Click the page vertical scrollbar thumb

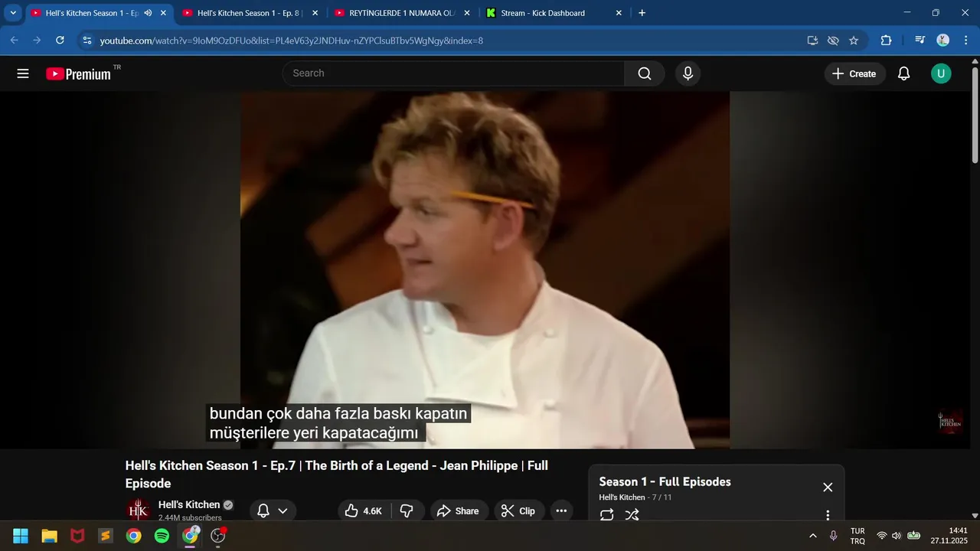pyautogui.click(x=975, y=115)
